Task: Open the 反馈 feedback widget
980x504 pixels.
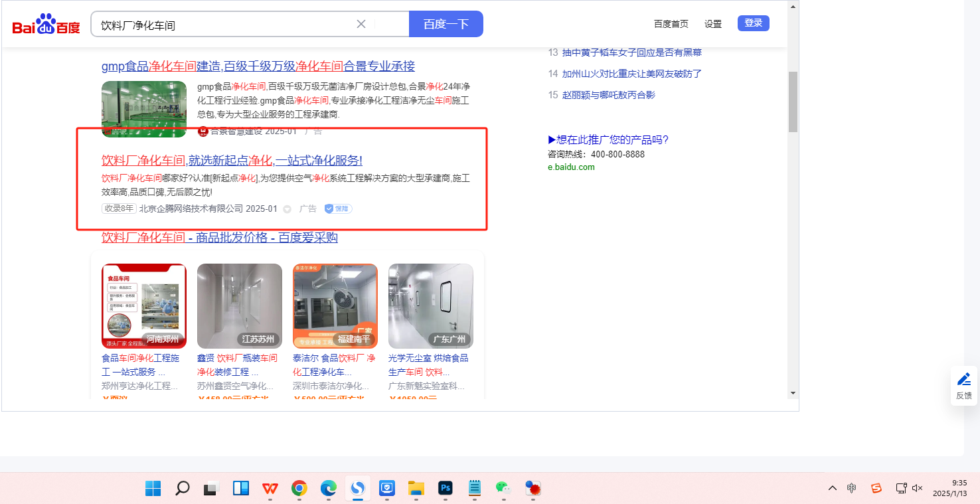Action: point(963,386)
